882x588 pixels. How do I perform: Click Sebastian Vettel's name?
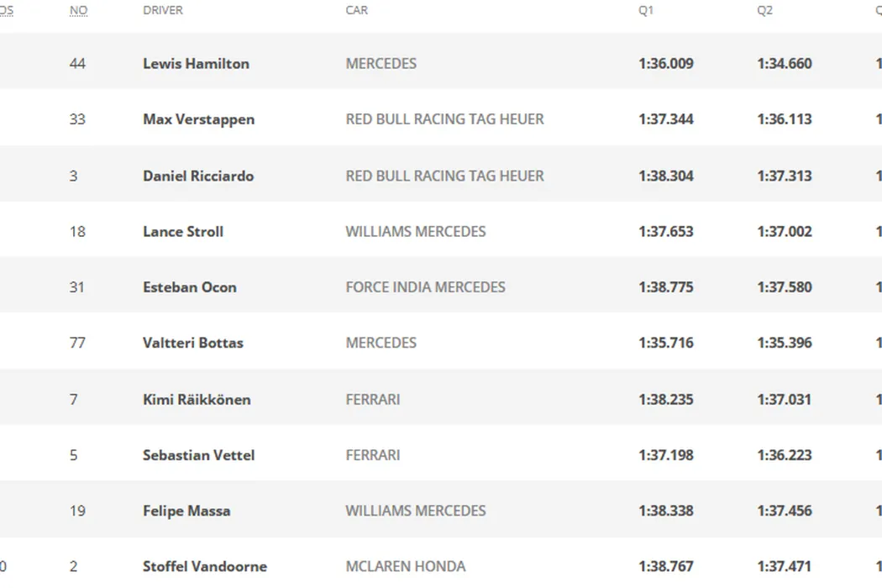[x=198, y=455]
